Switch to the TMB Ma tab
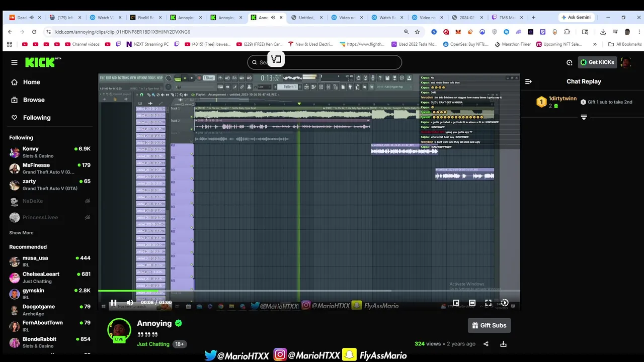This screenshot has width=644, height=362. tap(507, 17)
